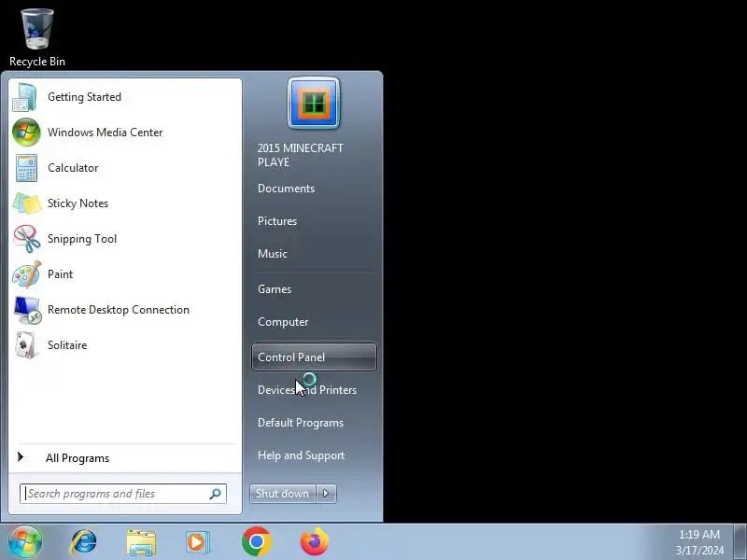Click Remote Desktop Connection icon
747x560 pixels.
[x=27, y=310]
